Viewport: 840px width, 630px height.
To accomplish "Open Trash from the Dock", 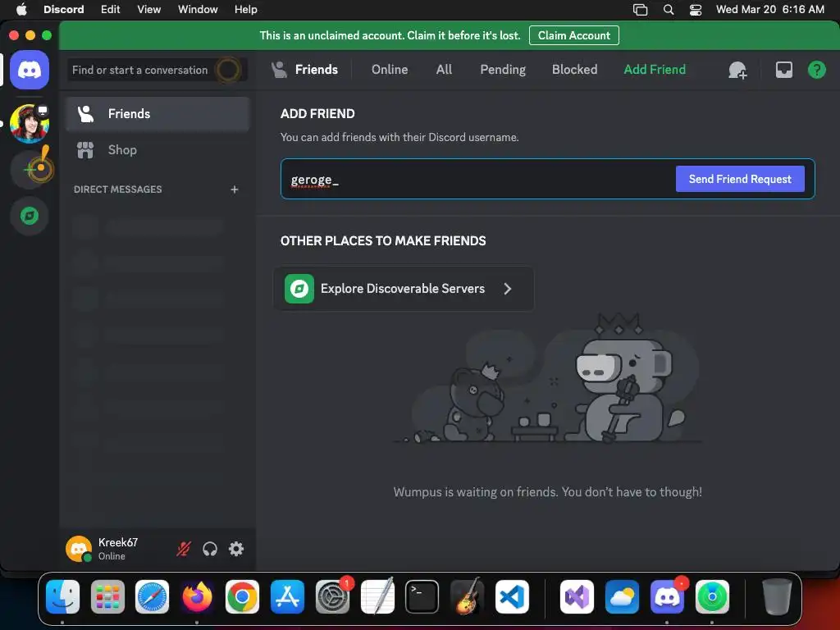I will point(777,596).
